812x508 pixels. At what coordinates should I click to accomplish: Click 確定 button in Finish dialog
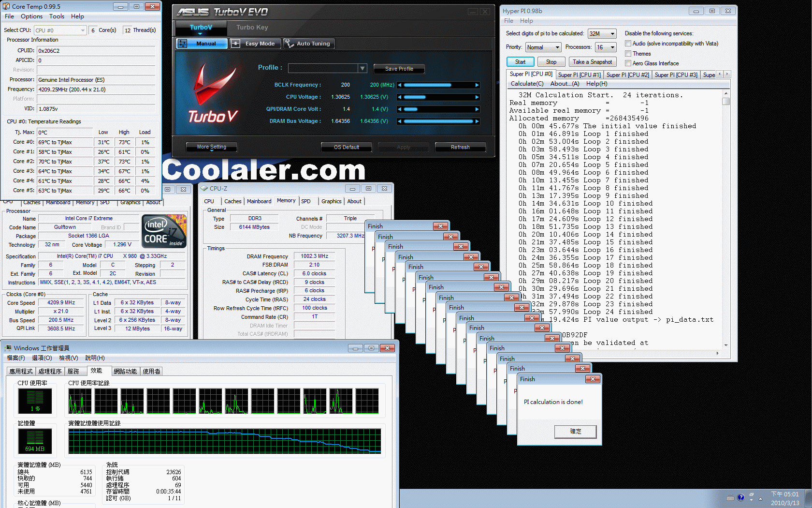click(x=576, y=432)
